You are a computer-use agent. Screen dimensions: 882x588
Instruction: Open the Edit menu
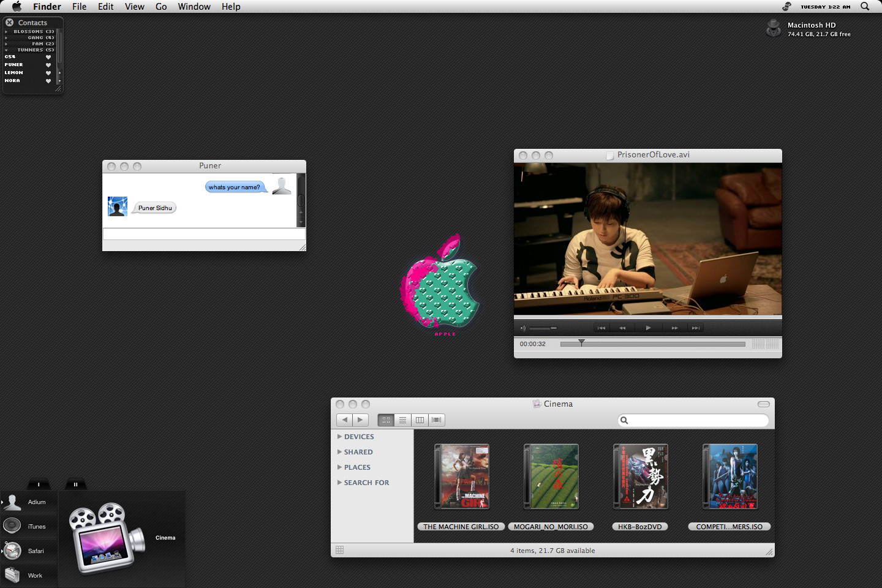[x=106, y=6]
